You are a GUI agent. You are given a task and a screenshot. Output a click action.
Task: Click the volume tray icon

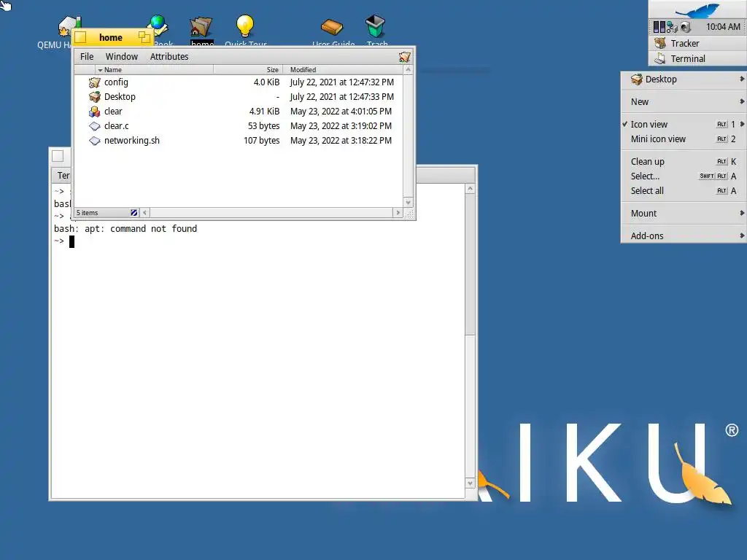(x=685, y=27)
